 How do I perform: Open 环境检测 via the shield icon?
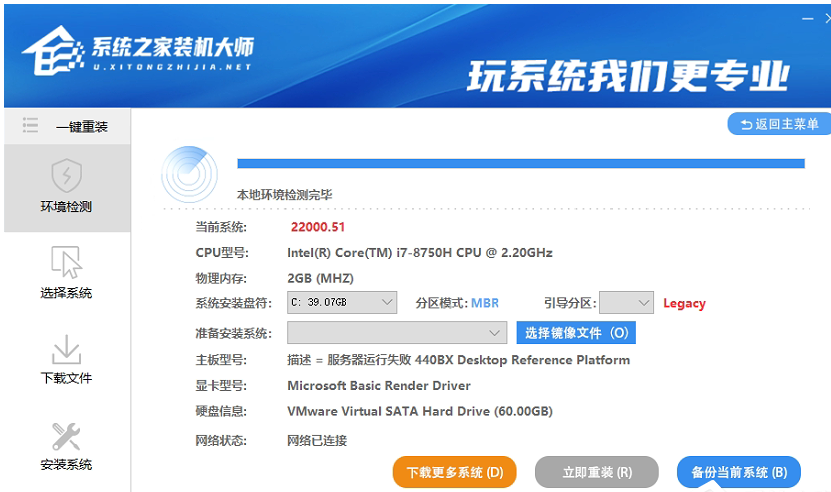click(x=66, y=176)
